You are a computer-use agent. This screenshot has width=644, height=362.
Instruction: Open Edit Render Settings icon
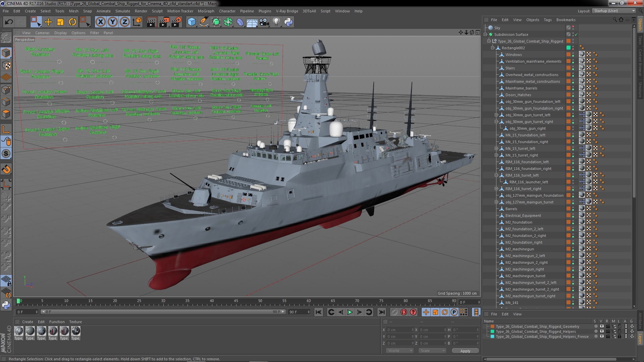click(176, 22)
